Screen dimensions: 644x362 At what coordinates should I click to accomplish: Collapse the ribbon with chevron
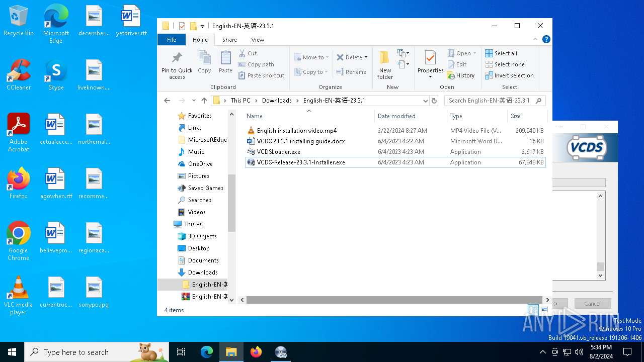(x=535, y=39)
